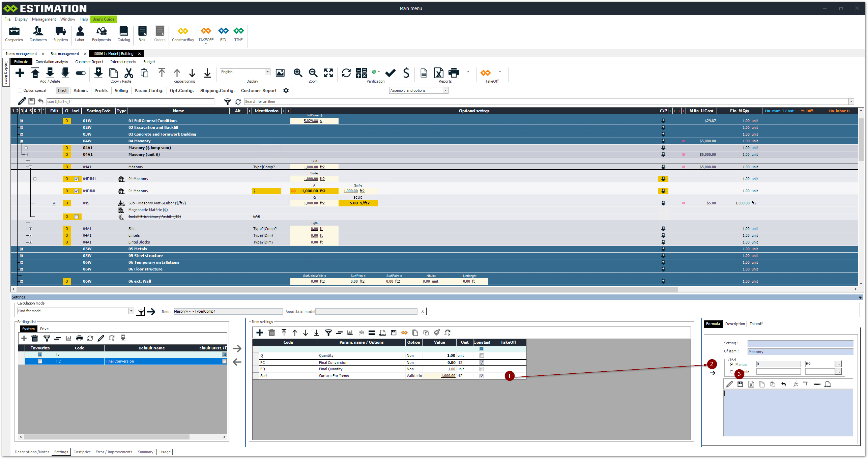Click the Cut scissors icon
The height and width of the screenshot is (459, 868).
point(129,73)
